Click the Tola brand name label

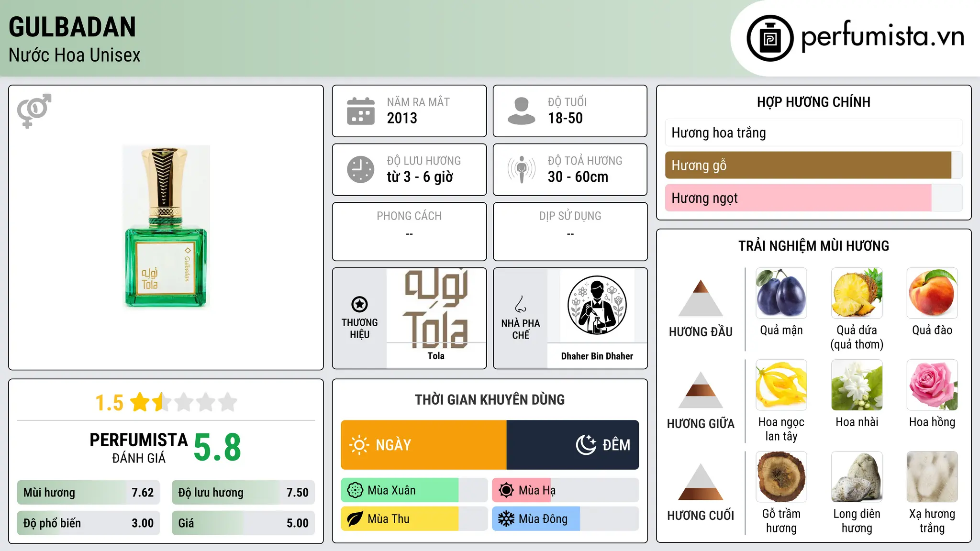(x=436, y=356)
